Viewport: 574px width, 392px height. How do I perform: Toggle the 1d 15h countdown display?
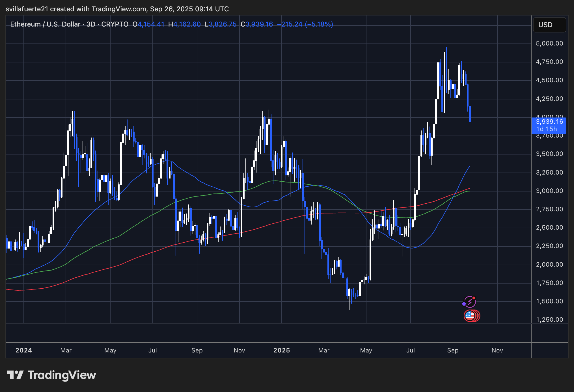(547, 129)
